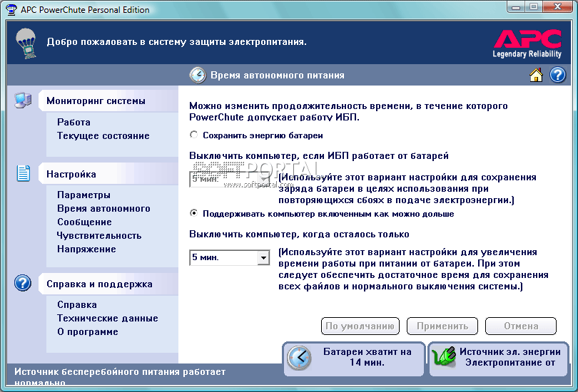Open the Параметры settings page
578x392 pixels.
[83, 195]
